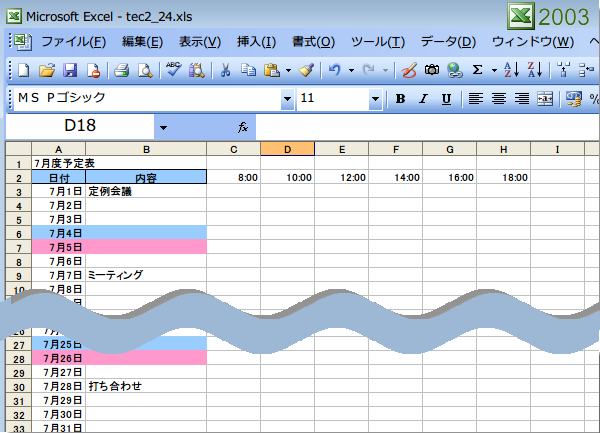Open the Name Box dropdown arrow

163,127
